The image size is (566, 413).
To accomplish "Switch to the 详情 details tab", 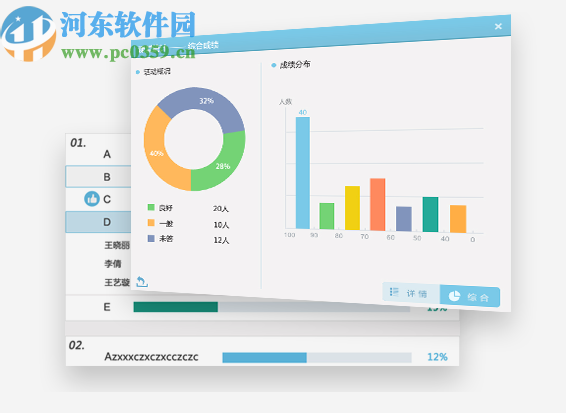I will coord(411,293).
